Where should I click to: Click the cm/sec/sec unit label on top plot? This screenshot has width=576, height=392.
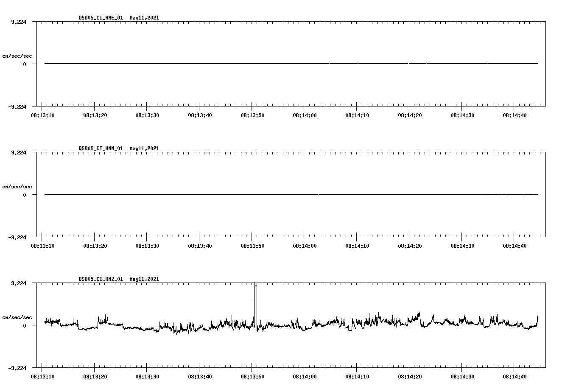tap(17, 55)
